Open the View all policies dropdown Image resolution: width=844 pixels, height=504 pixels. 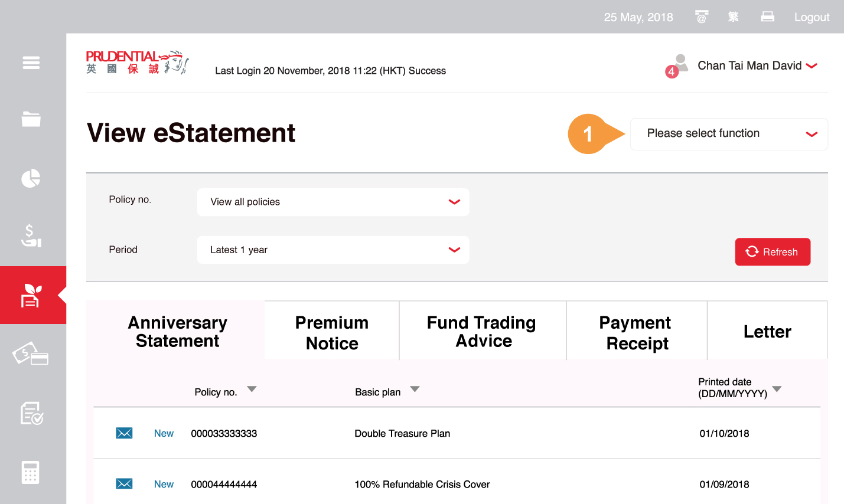pyautogui.click(x=333, y=202)
